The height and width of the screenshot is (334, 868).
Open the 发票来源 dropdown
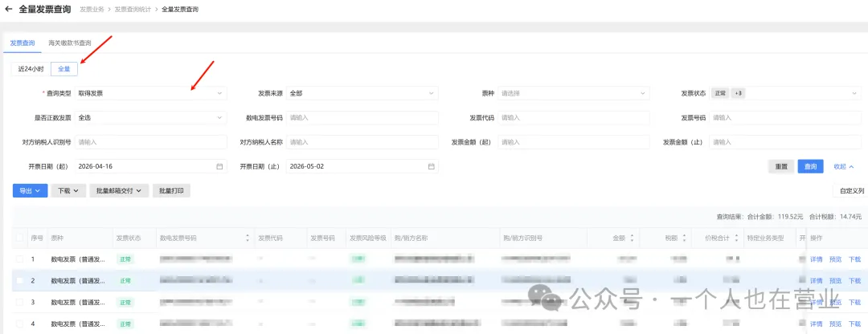tap(362, 93)
